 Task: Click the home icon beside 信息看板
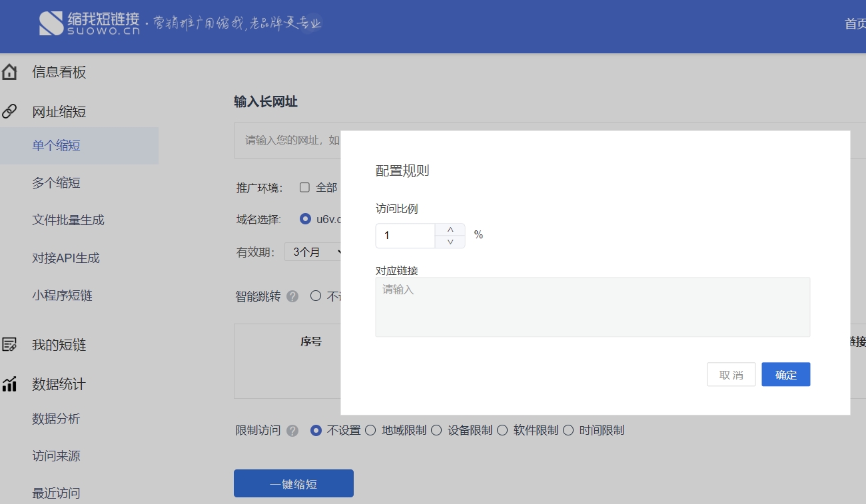pyautogui.click(x=9, y=73)
